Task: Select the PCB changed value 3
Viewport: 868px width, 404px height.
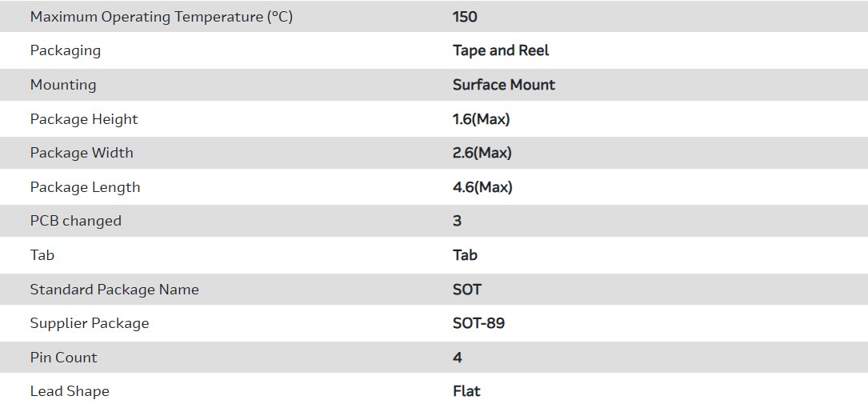Action: tap(458, 221)
